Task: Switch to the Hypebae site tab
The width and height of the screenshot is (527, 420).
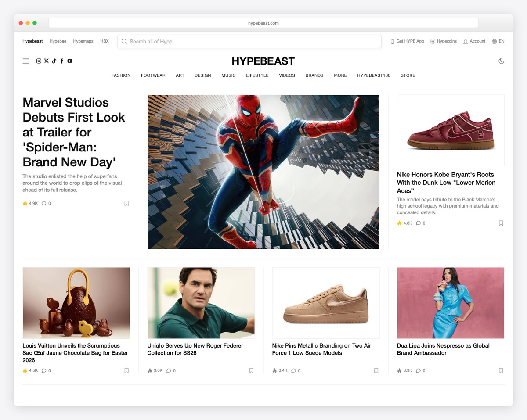Action: point(58,41)
